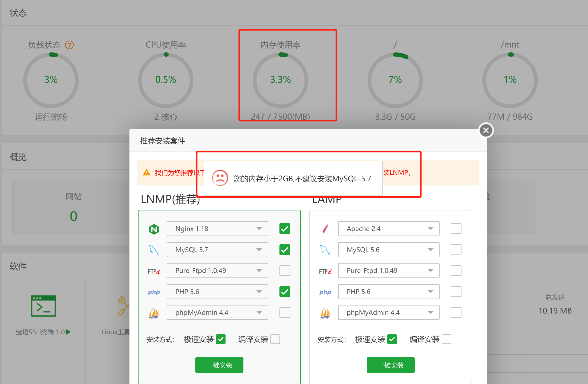Click the phpMyAdmin sailboat icon in LAMP
588x384 pixels.
(325, 313)
